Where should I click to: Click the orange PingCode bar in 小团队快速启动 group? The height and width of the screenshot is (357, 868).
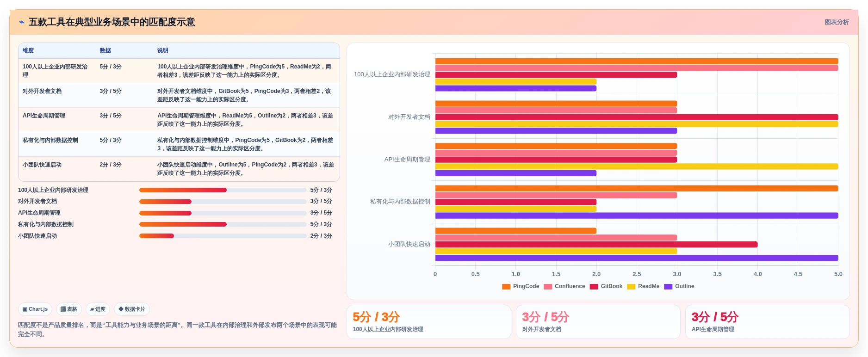coord(516,231)
